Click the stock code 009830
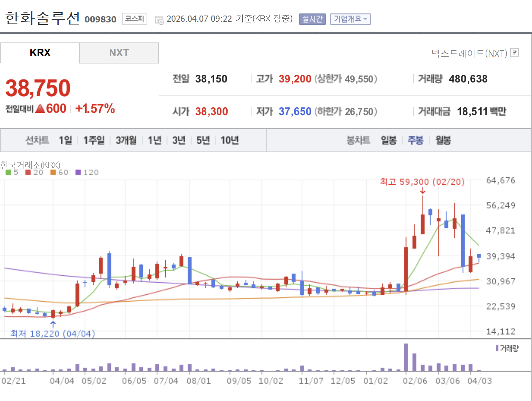 (100, 19)
